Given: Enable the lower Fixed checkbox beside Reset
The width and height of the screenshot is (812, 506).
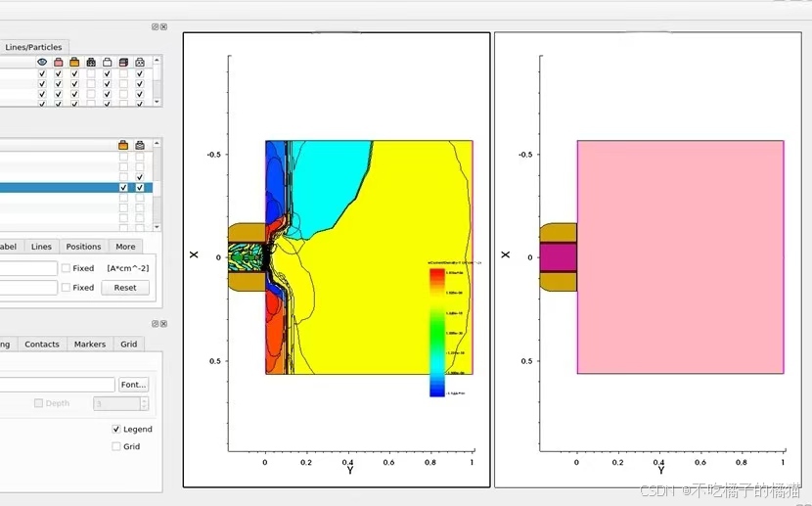Looking at the screenshot, I should (66, 287).
